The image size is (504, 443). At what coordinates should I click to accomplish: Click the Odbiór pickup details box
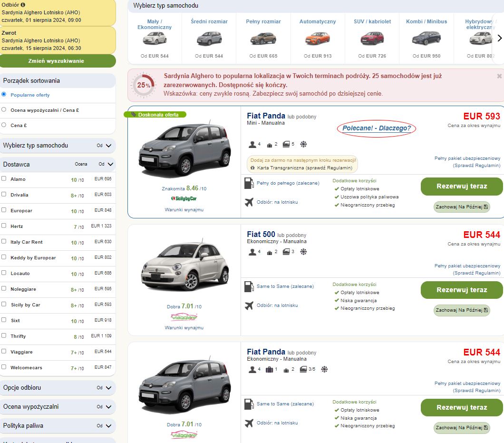pos(58,12)
